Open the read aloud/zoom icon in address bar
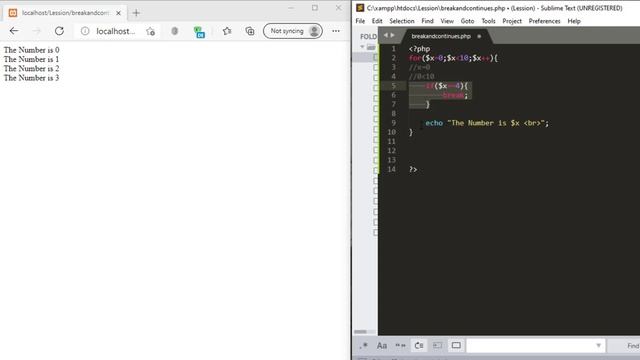This screenshot has height=360, width=640. click(151, 31)
